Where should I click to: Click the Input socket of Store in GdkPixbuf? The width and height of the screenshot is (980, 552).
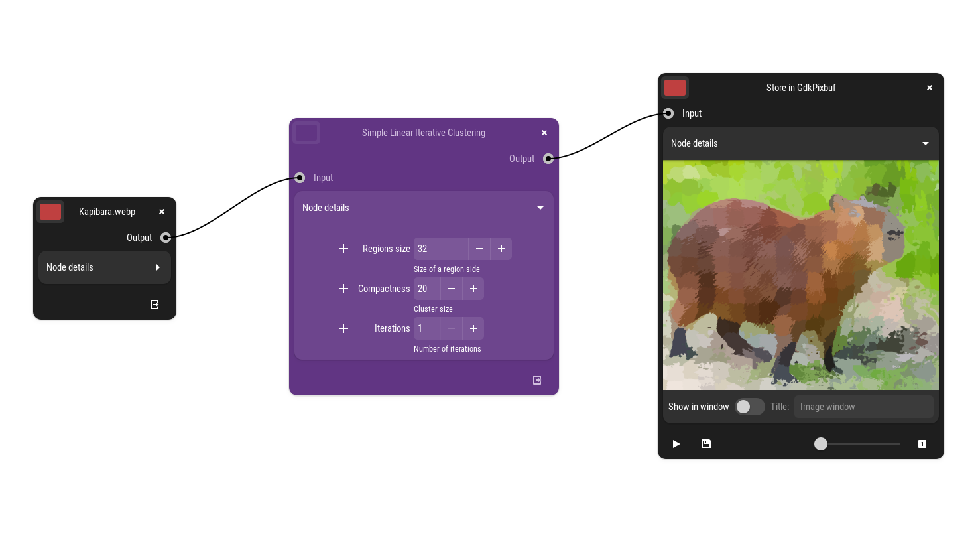(x=668, y=113)
